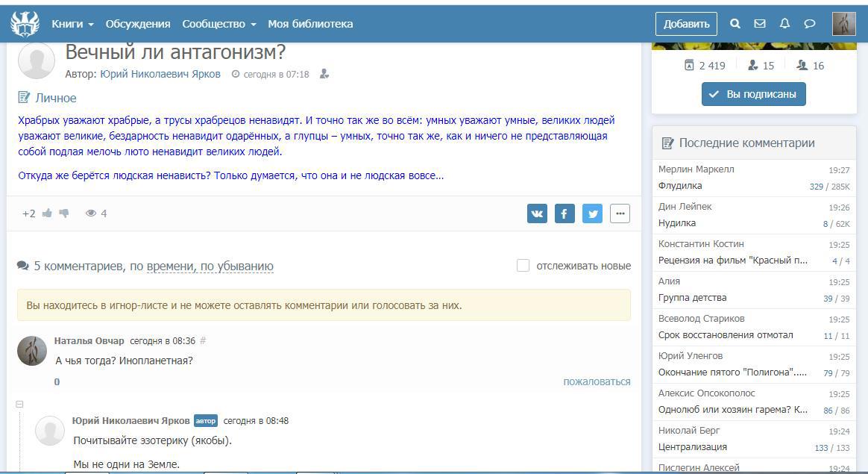This screenshot has width=868, height=474.
Task: Open the Обсуждения menu item
Action: point(138,24)
